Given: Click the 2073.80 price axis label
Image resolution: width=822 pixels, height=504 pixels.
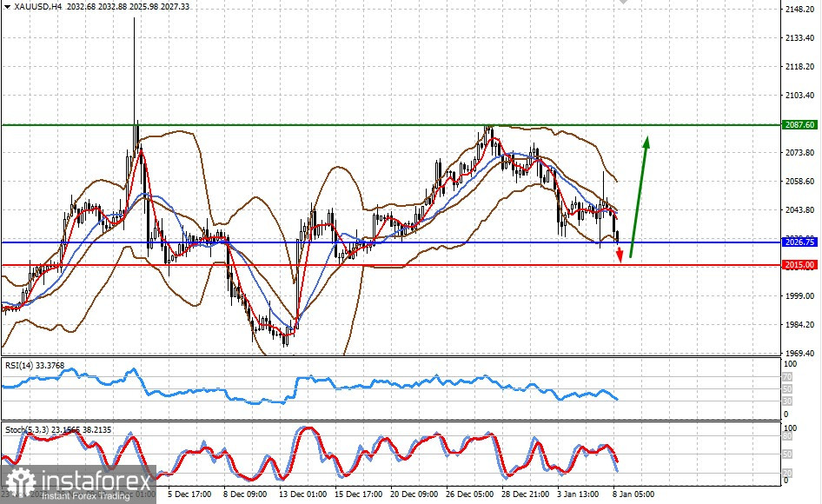Looking at the screenshot, I should [800, 153].
